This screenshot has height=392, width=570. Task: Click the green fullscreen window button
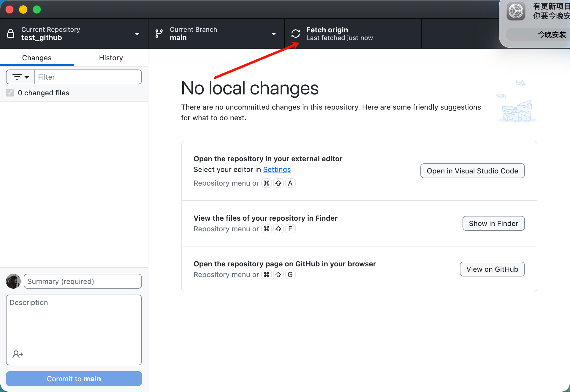coord(37,10)
